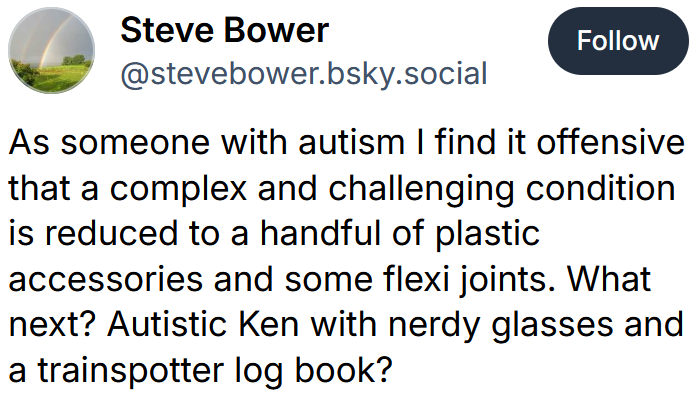Click the word "autism" in the post
Image resolution: width=697 pixels, height=402 pixels.
[x=350, y=142]
